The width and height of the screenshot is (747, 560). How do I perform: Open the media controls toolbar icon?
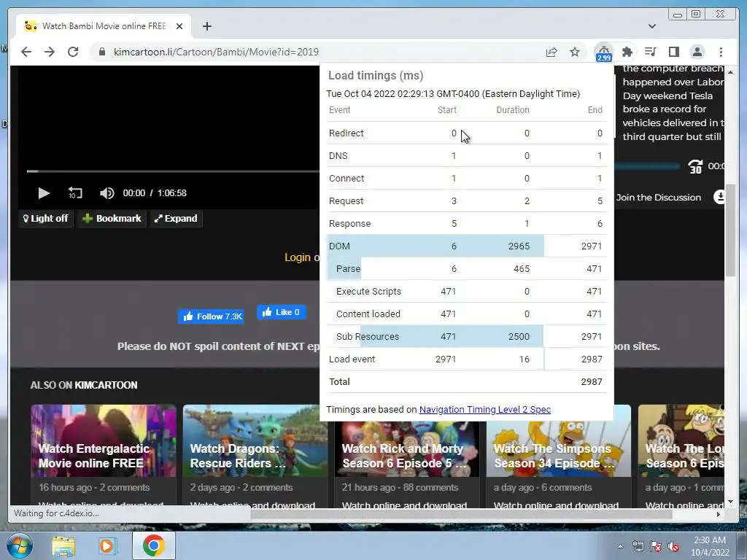(650, 52)
